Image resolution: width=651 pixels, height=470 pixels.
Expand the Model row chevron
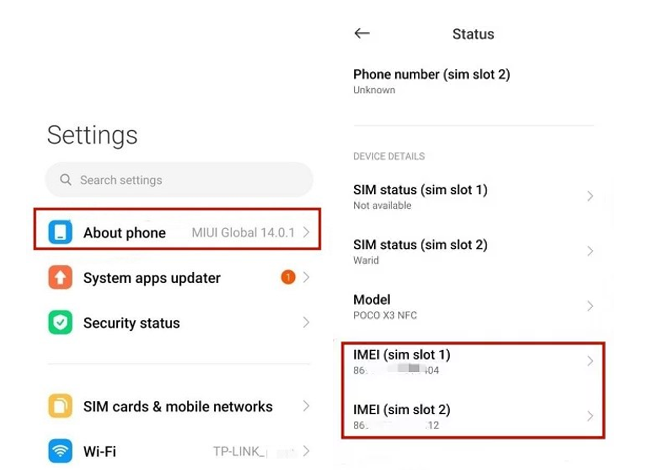[590, 306]
